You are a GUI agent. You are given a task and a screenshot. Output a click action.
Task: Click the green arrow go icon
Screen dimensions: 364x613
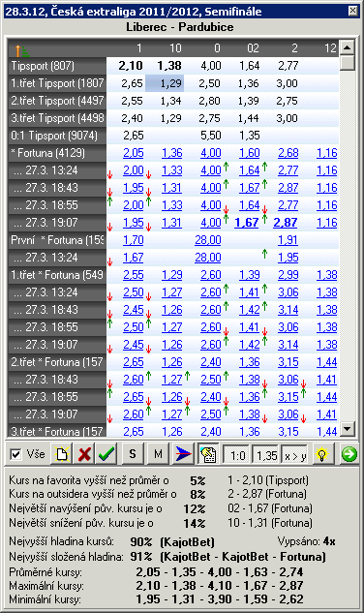pyautogui.click(x=349, y=454)
